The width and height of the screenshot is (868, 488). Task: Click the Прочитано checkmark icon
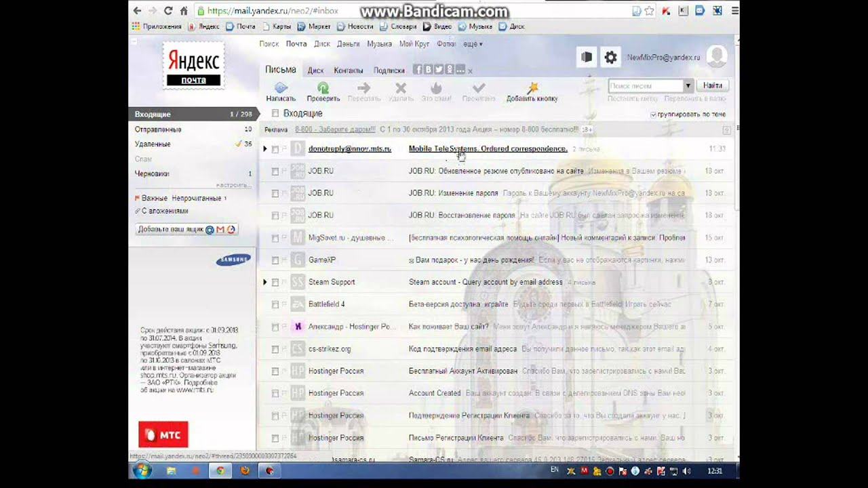click(479, 88)
